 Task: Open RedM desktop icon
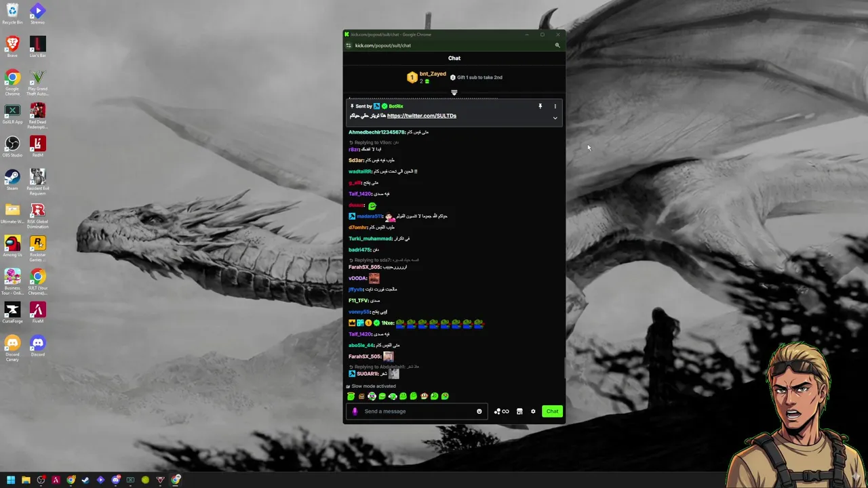[37, 146]
